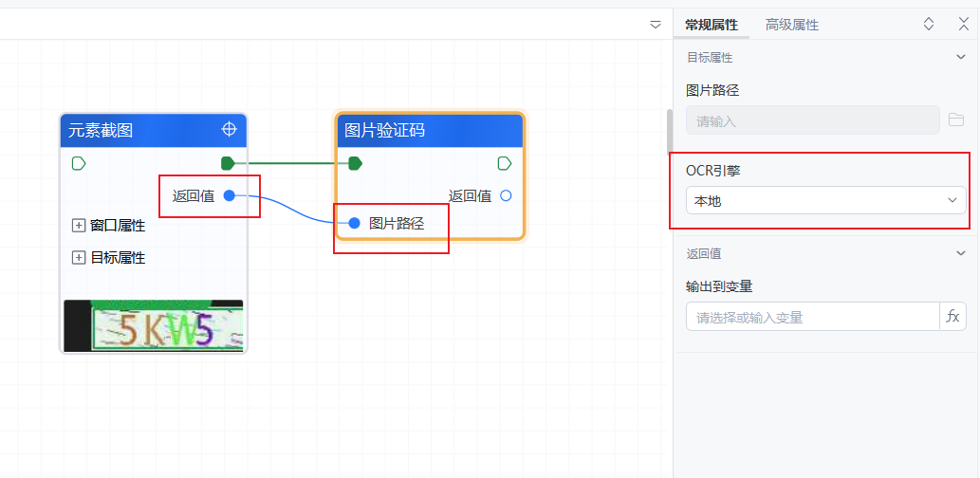The width and height of the screenshot is (980, 478).
Task: Select the 常规属性 tab
Action: (x=712, y=25)
